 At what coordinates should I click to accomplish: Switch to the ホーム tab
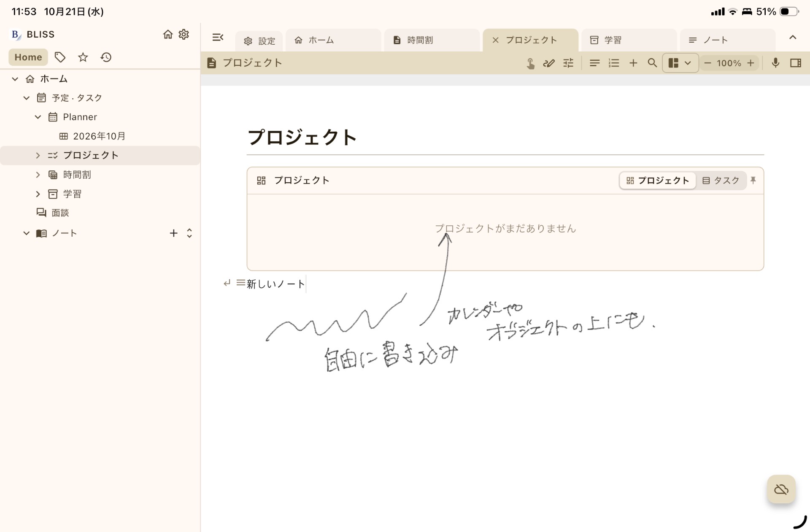point(333,40)
